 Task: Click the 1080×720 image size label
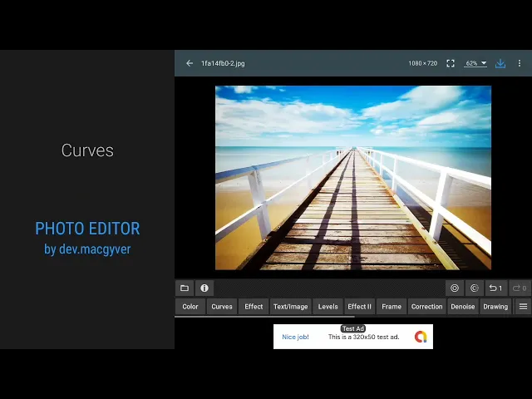pyautogui.click(x=423, y=63)
